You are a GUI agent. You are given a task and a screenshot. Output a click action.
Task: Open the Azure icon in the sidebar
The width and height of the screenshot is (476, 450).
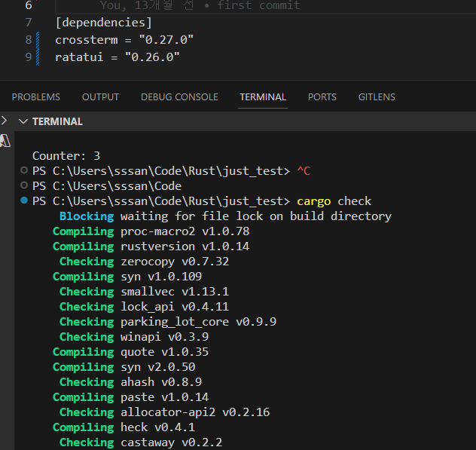point(5,141)
